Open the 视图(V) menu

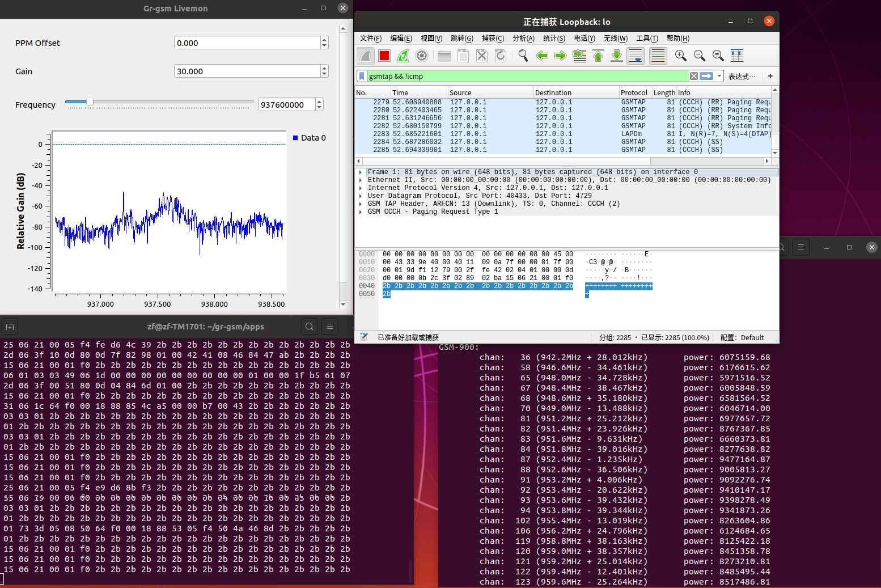[431, 38]
